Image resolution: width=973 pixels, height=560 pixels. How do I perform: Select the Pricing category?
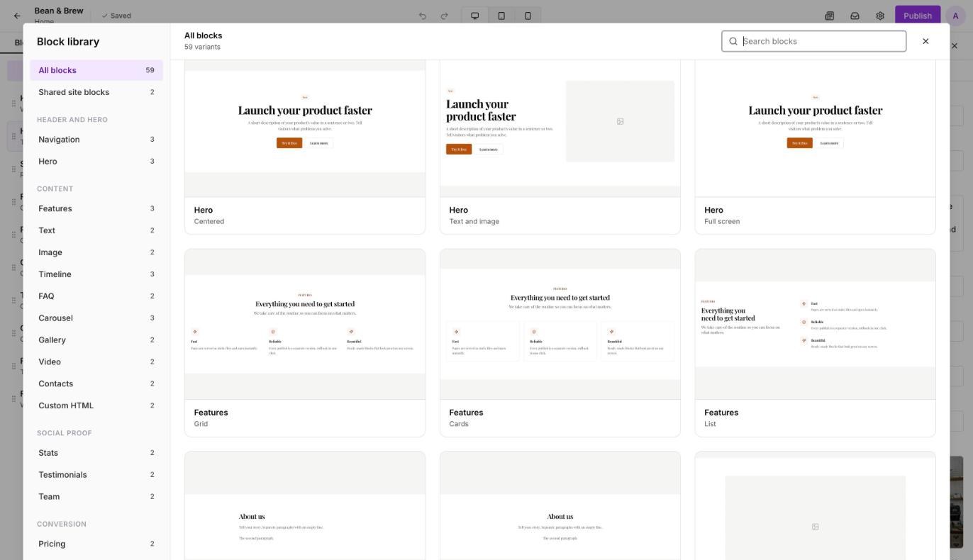pyautogui.click(x=96, y=544)
